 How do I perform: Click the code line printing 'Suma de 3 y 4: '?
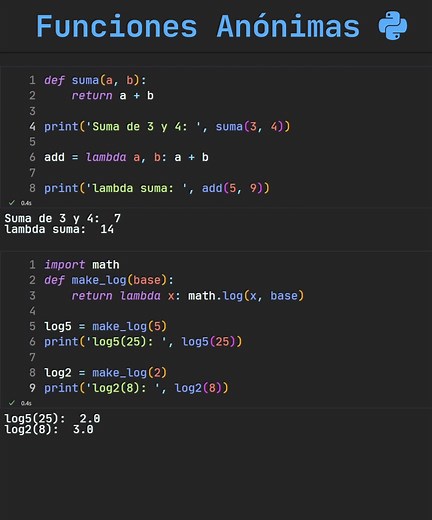point(167,127)
